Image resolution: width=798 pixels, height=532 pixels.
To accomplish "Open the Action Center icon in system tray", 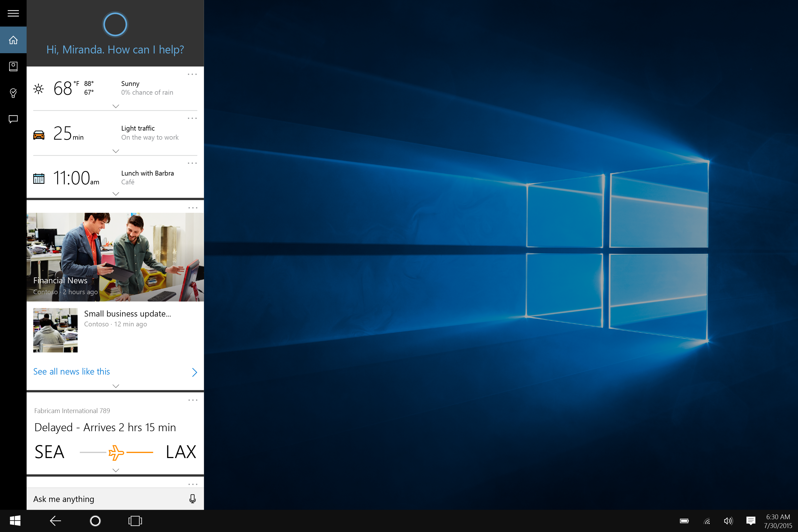I will coord(750,521).
